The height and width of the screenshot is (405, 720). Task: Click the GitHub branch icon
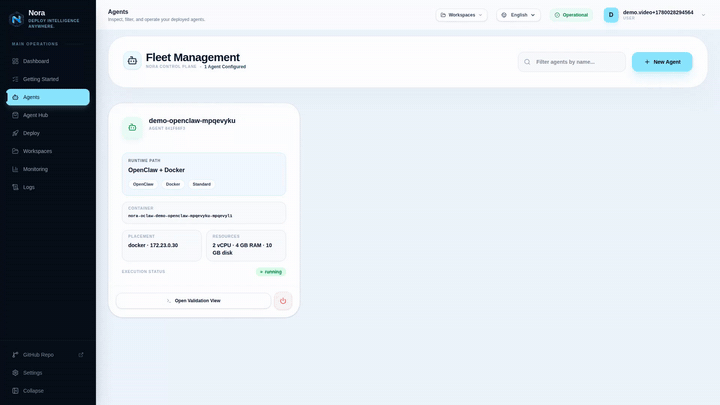click(x=15, y=355)
